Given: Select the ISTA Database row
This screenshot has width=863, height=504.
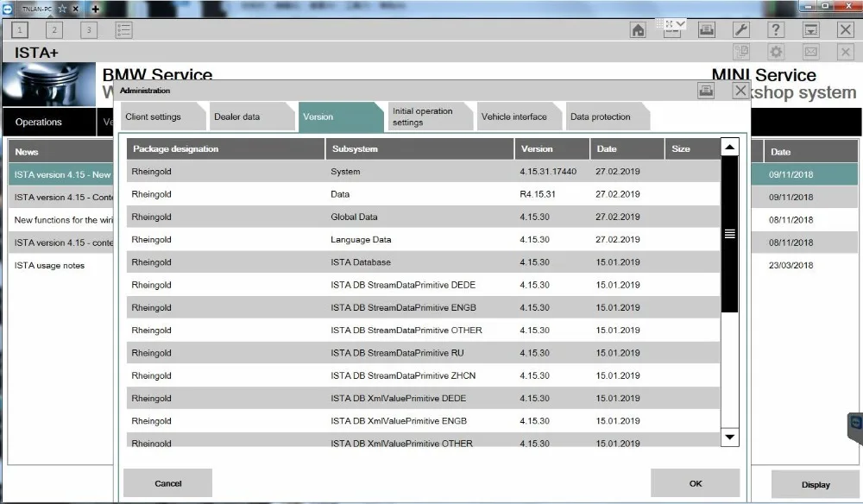Looking at the screenshot, I should [x=423, y=261].
